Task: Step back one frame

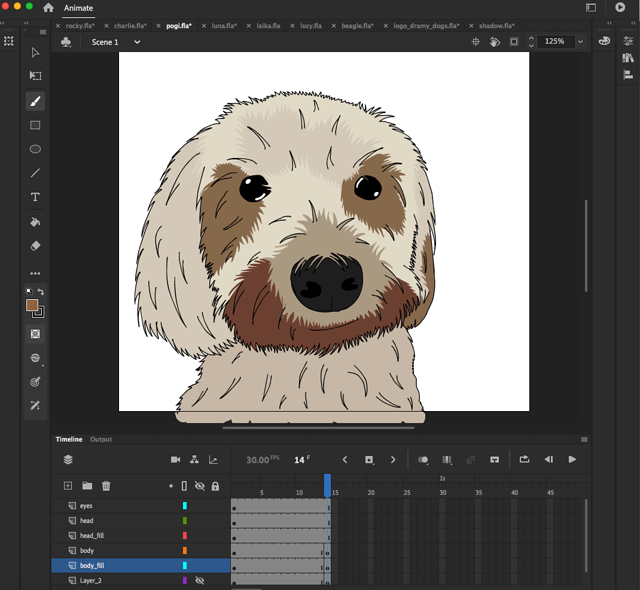Action: (549, 459)
